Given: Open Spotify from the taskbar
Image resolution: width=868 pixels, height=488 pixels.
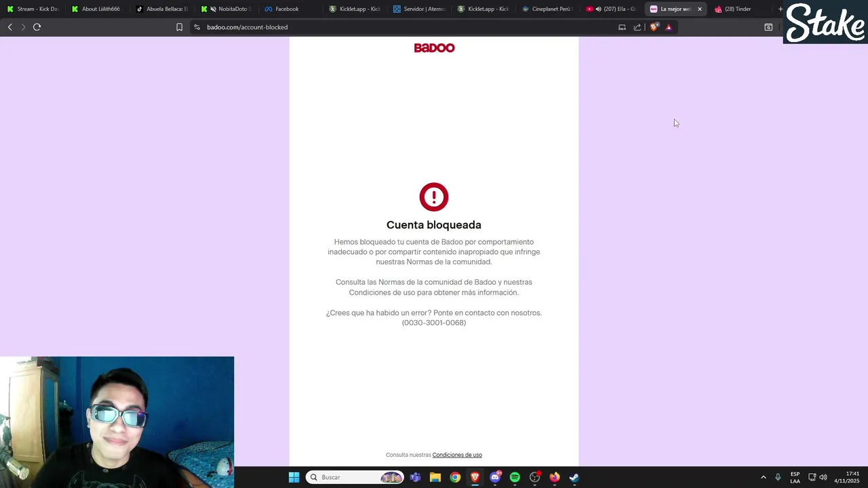Looking at the screenshot, I should 515,477.
